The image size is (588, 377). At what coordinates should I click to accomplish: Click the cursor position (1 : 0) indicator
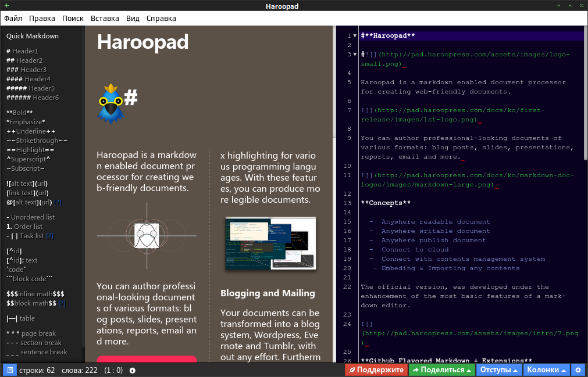click(113, 370)
